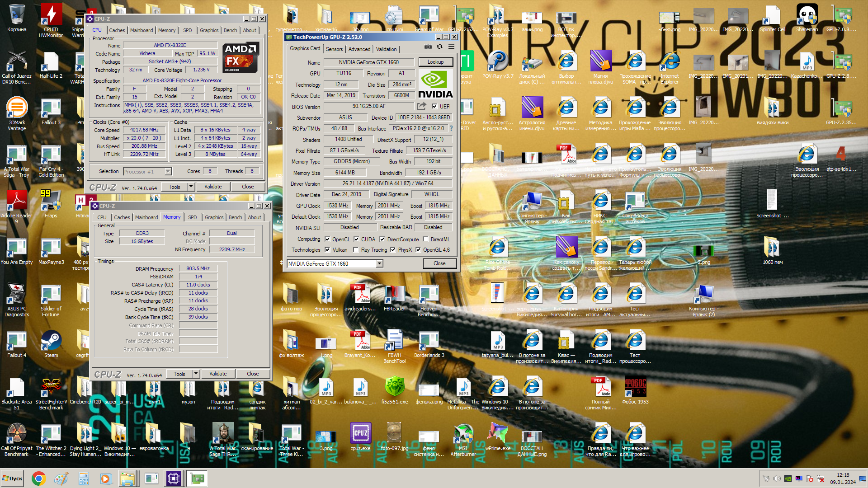Toggle the DirectML checkbox

[425, 239]
